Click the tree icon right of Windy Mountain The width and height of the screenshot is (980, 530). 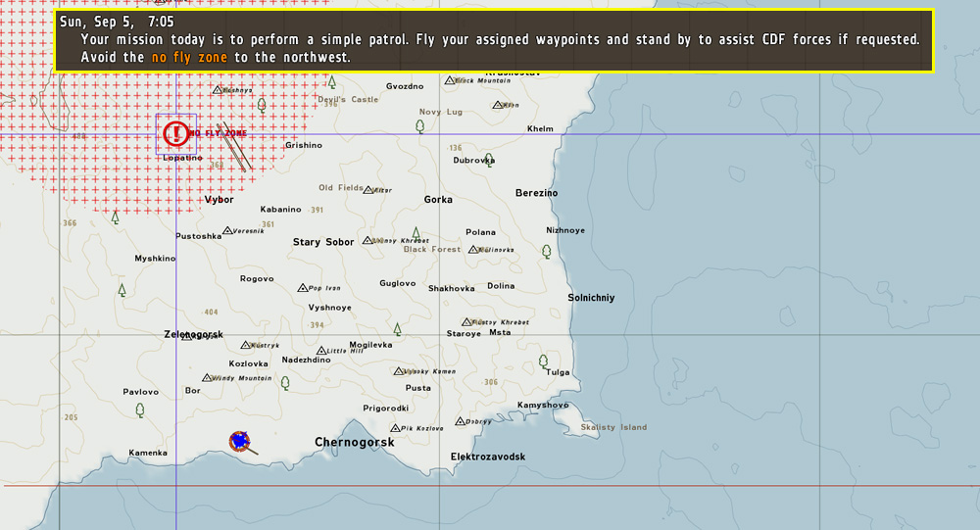click(285, 383)
